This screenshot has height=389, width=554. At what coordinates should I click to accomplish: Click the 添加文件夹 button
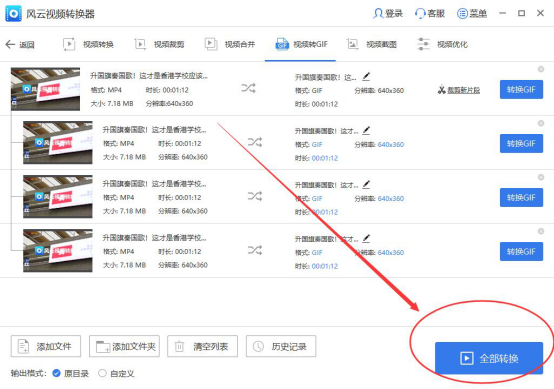coord(124,346)
